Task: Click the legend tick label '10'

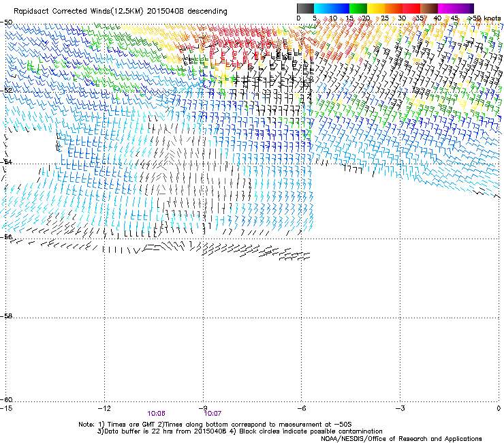Action: click(x=333, y=18)
